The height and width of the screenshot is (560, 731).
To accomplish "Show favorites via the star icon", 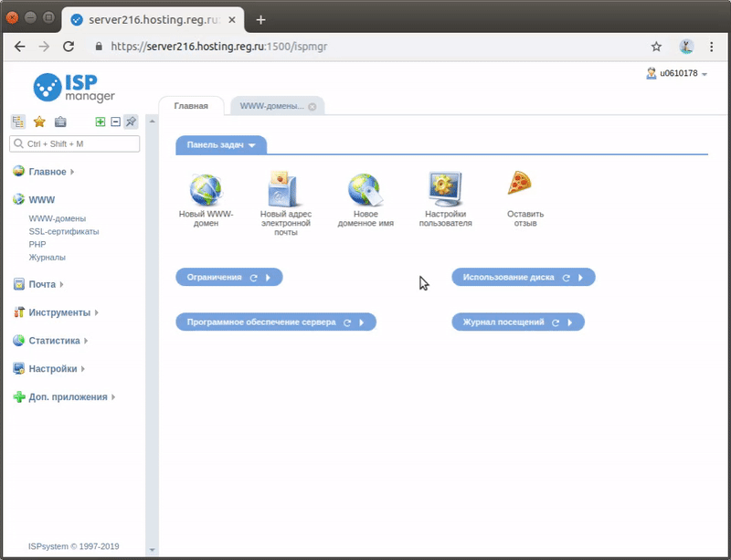I will click(39, 122).
